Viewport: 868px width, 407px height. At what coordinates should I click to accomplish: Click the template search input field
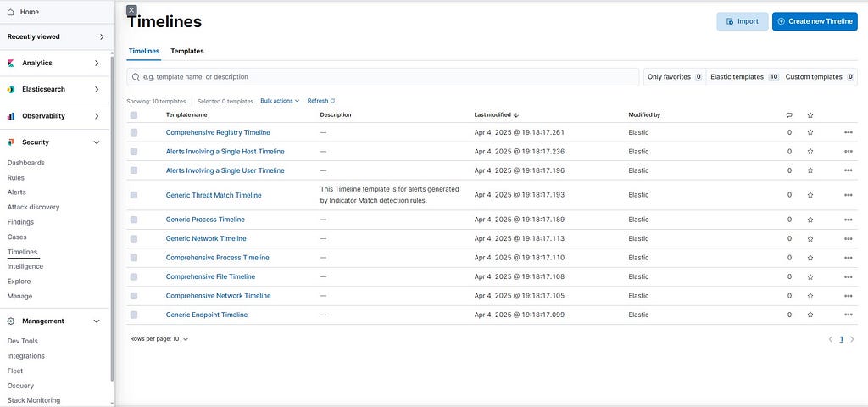[383, 77]
